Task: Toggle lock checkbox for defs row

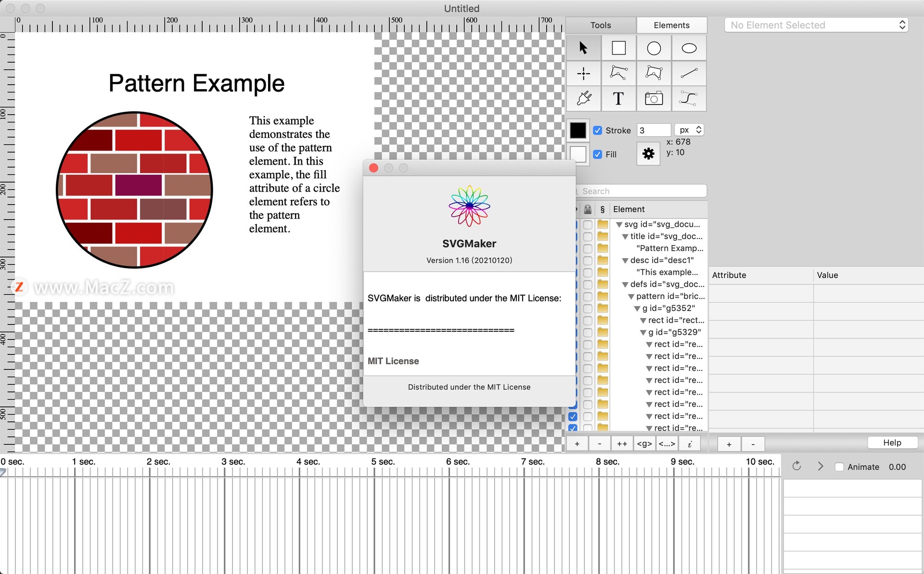Action: pos(588,284)
